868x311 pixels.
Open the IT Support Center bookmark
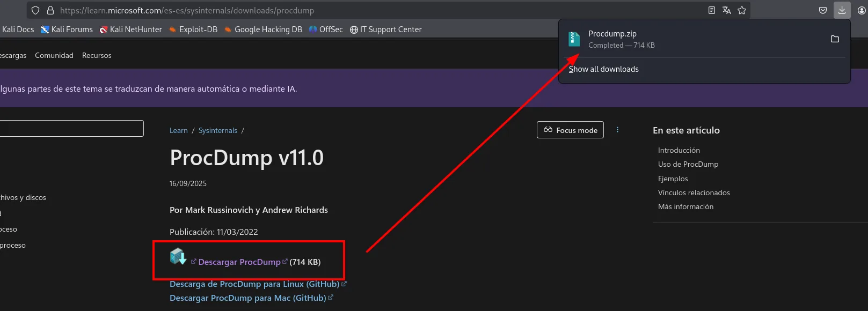386,29
